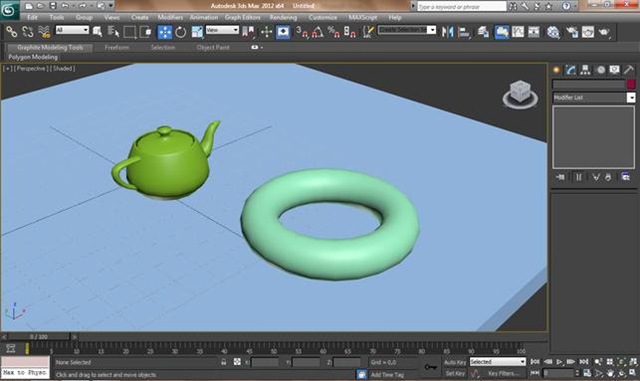Activate the Select and Move tool
This screenshot has width=640, height=381.
165,32
